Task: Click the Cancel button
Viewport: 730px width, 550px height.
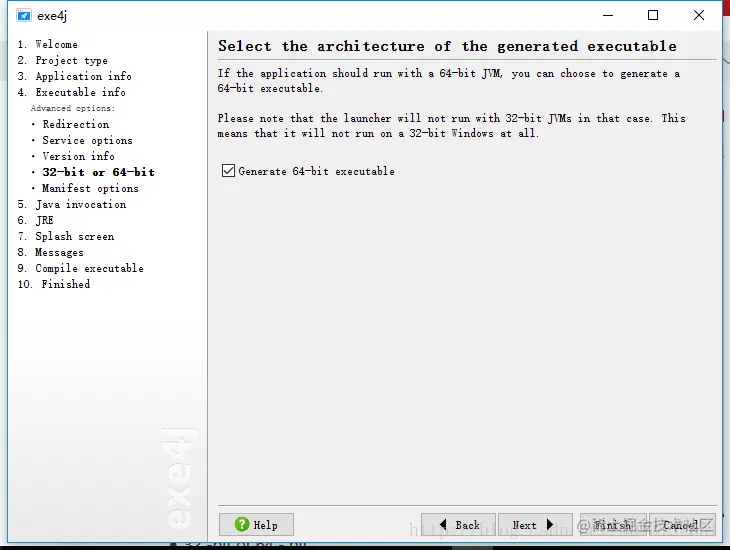Action: pos(682,524)
